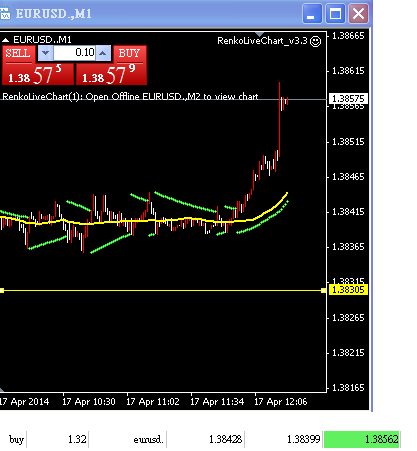Click the BUY one-click trading button
The image size is (417, 451).
tap(129, 54)
